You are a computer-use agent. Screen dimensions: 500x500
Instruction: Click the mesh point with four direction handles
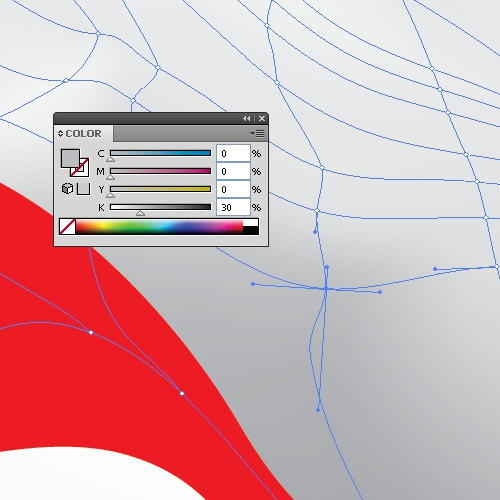pos(326,289)
